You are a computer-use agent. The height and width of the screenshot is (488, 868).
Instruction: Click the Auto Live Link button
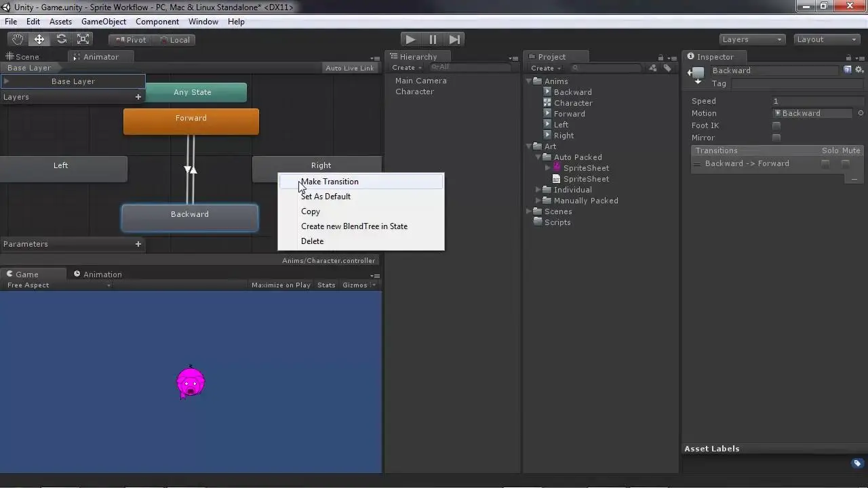[x=349, y=68]
